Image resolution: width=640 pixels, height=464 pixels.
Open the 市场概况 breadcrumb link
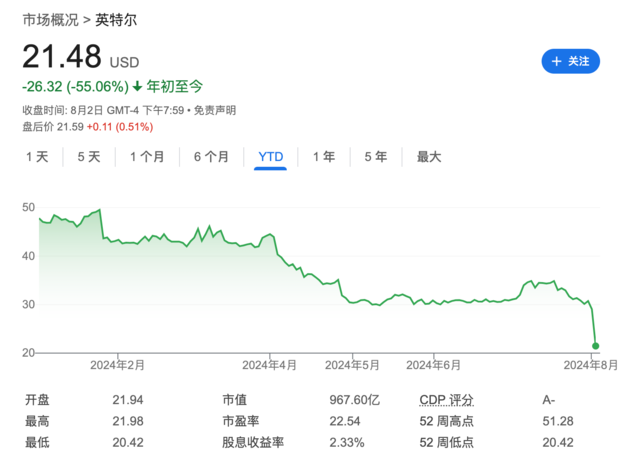point(50,20)
